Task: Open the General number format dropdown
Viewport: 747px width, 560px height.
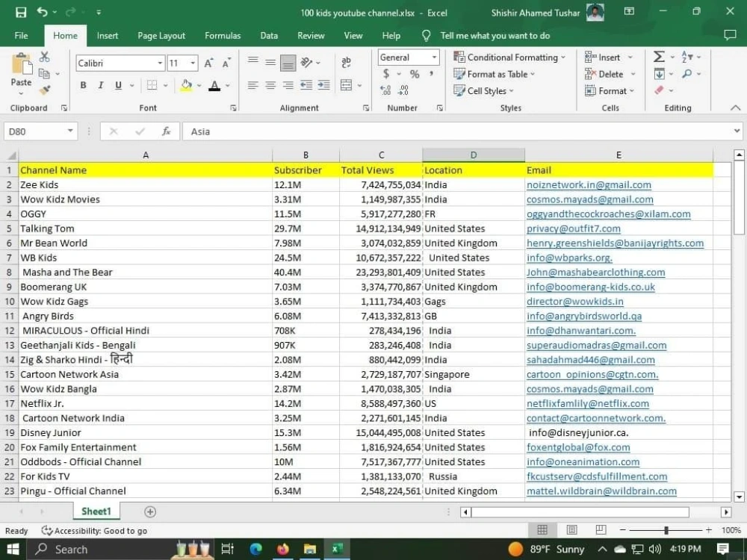Action: click(x=436, y=57)
